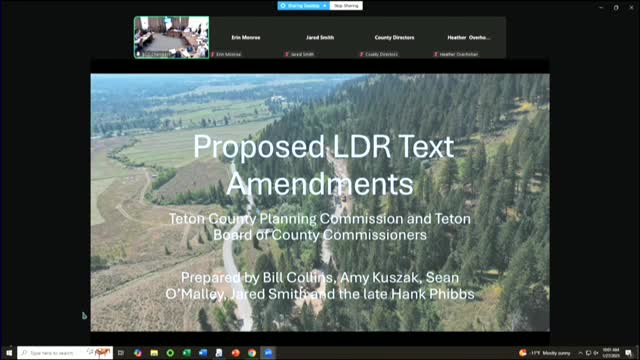Open the Windows Start menu
The width and height of the screenshot is (640, 360).
point(9,353)
